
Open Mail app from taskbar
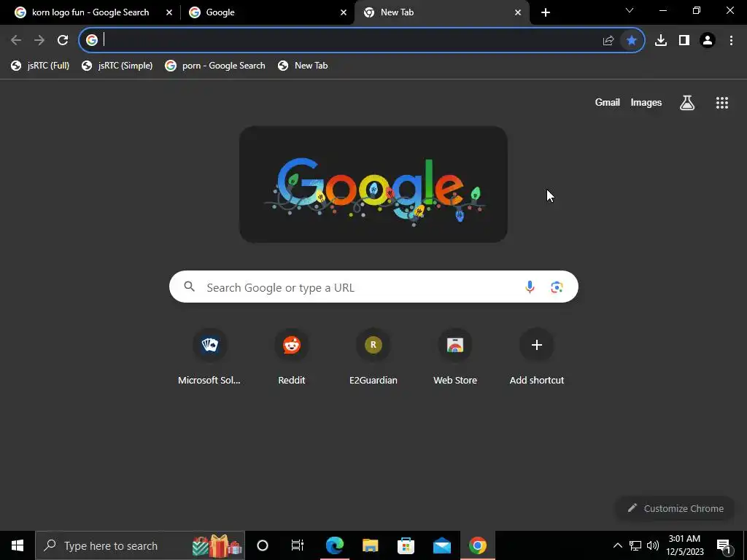[x=441, y=545]
